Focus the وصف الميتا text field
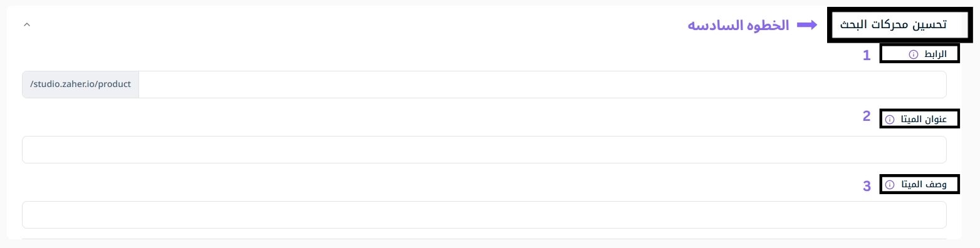This screenshot has height=248, width=980. pyautogui.click(x=484, y=215)
